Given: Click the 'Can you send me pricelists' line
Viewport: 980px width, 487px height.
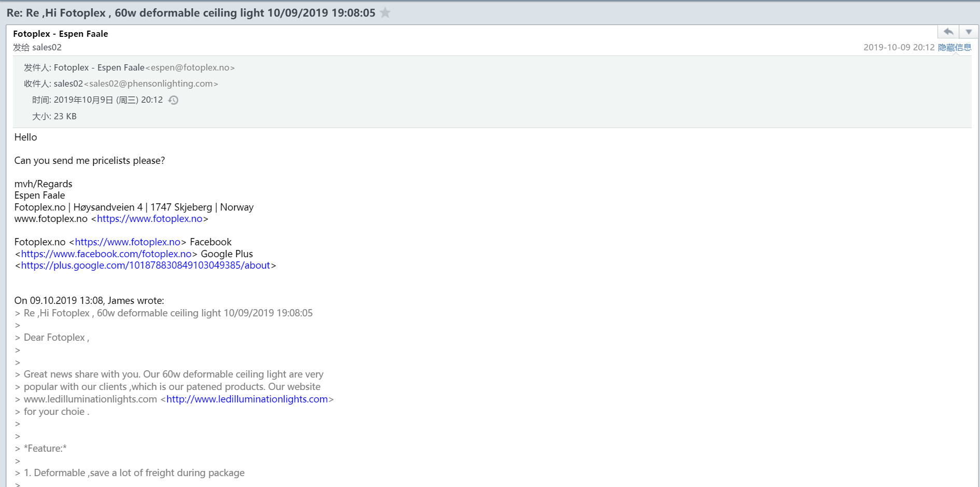Looking at the screenshot, I should coord(89,161).
